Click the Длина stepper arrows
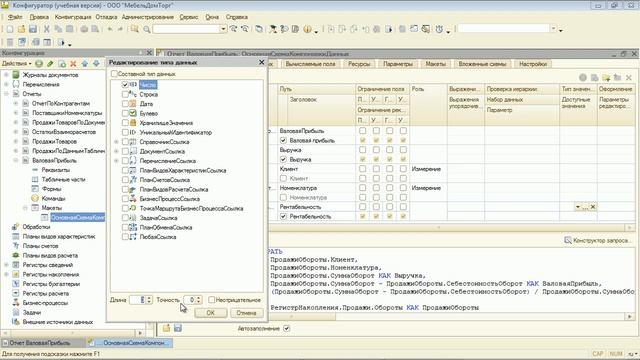The image size is (640, 360). 149,300
